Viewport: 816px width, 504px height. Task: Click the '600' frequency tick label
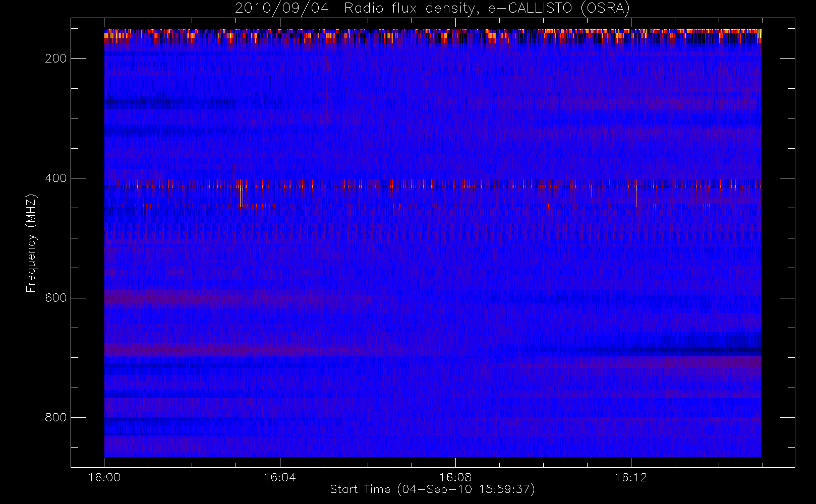tap(55, 298)
